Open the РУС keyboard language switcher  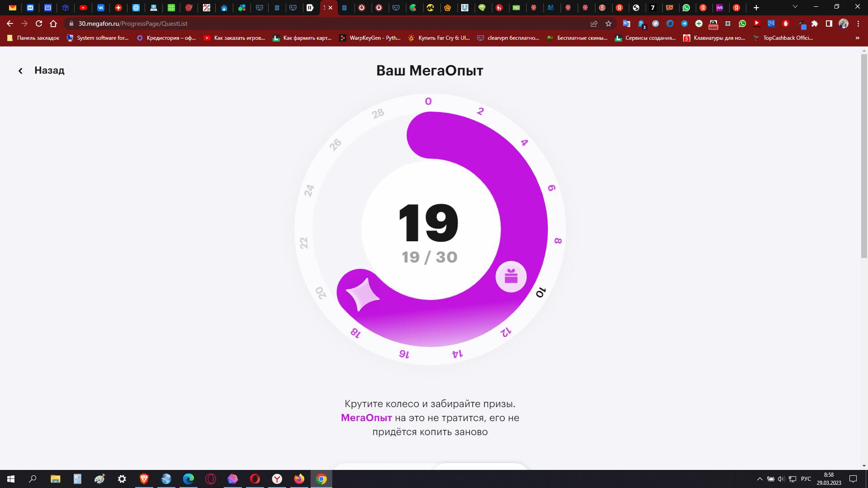tap(806, 479)
